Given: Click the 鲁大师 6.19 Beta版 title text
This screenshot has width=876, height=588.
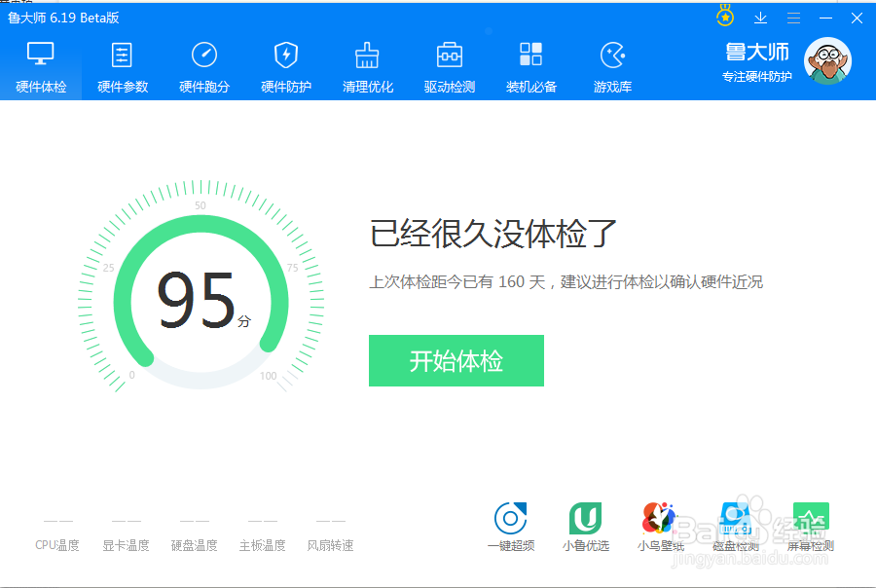Looking at the screenshot, I should [x=63, y=18].
